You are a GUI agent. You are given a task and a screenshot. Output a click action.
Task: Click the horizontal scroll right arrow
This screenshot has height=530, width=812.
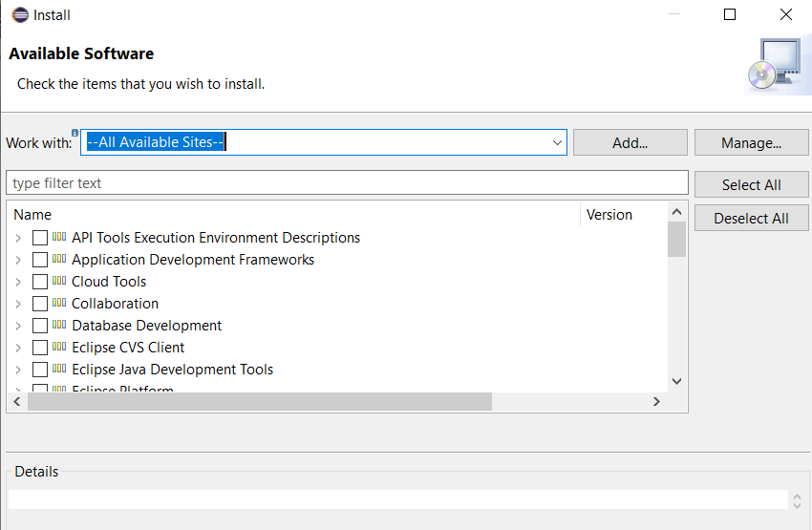point(656,402)
